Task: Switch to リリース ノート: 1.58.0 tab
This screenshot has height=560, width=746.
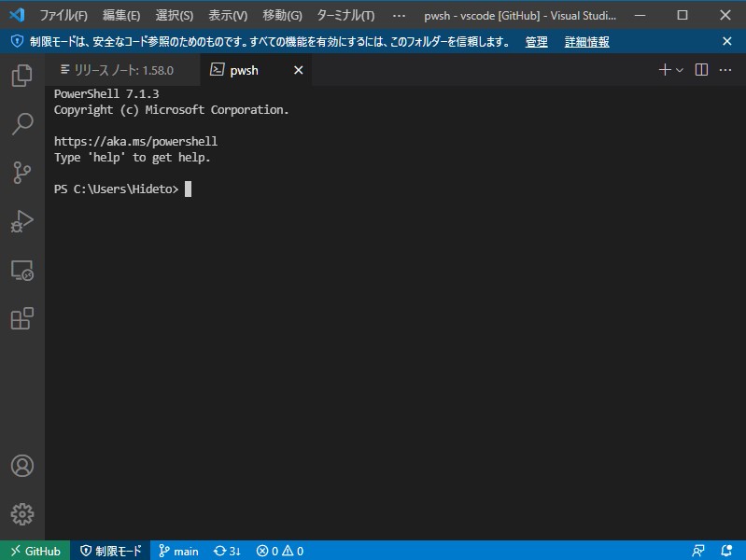Action: point(122,70)
